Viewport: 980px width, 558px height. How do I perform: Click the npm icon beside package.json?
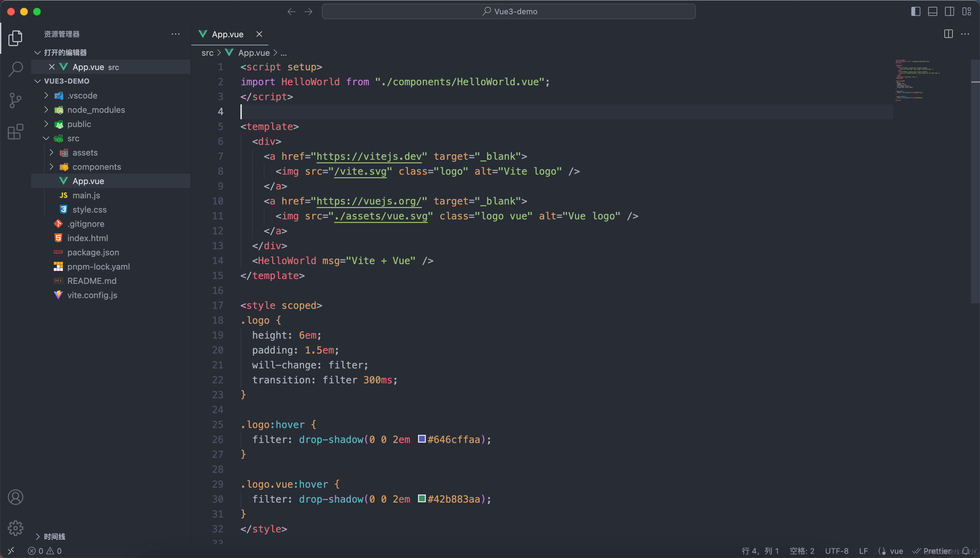click(58, 252)
